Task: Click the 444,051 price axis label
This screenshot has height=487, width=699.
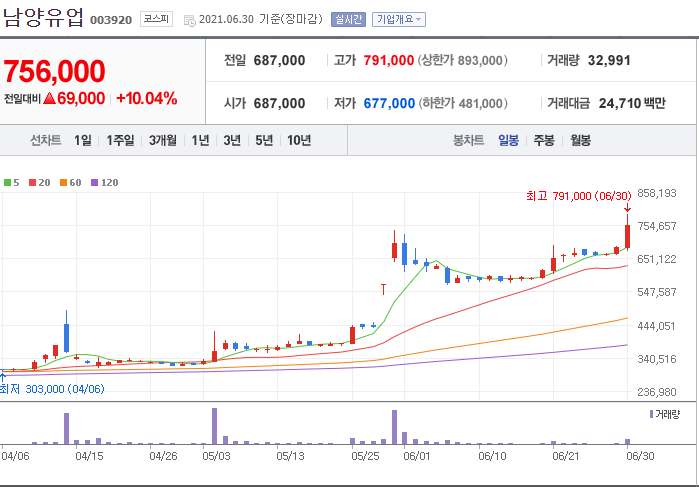Action: coord(657,326)
